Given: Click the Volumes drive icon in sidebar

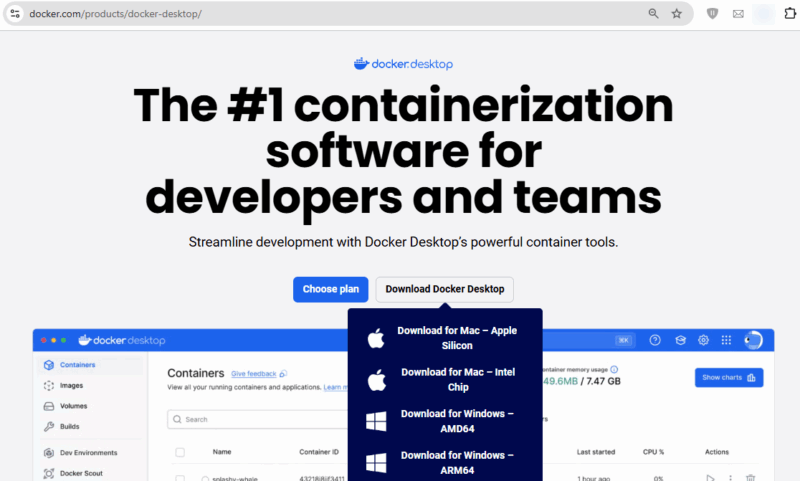Looking at the screenshot, I should [49, 406].
